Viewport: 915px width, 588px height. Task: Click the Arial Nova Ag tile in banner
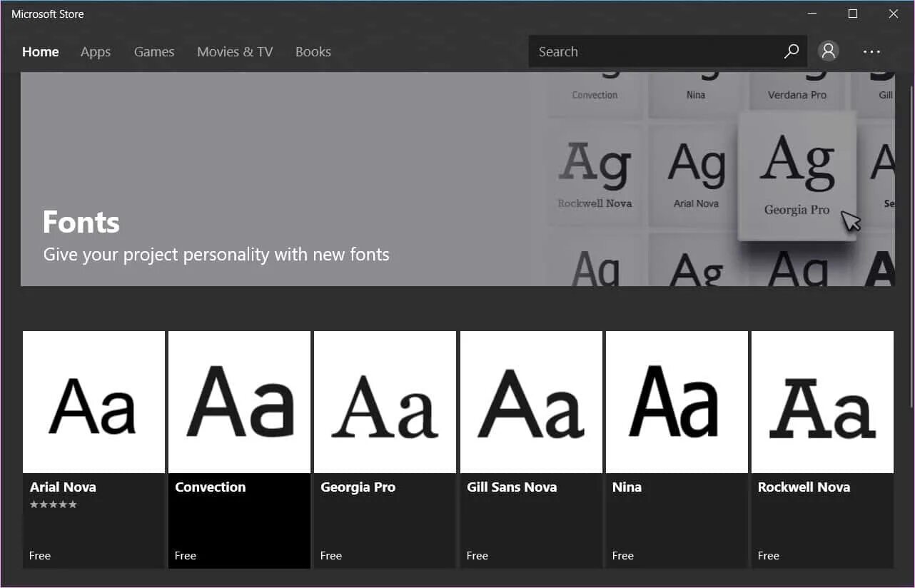pos(696,175)
